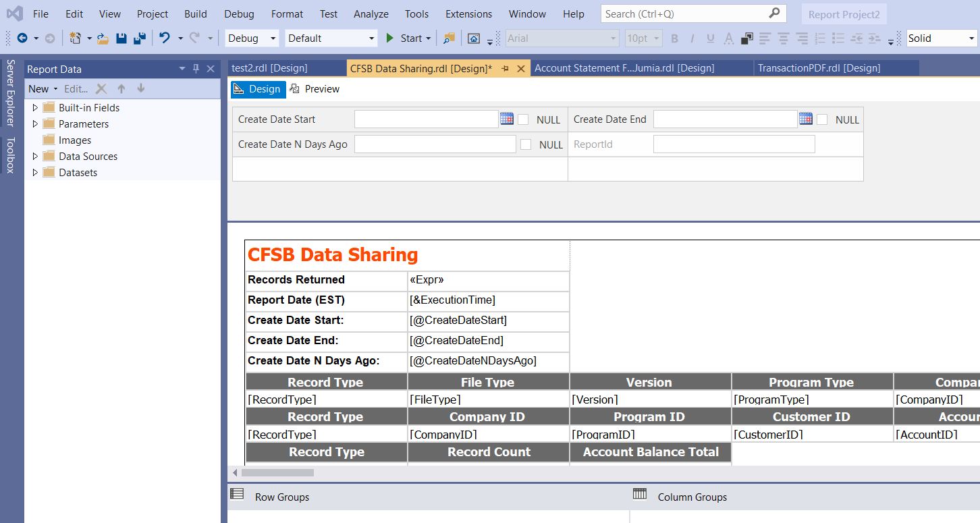The width and height of the screenshot is (980, 523).
Task: Toggle Underline formatting in toolbar
Action: [710, 38]
